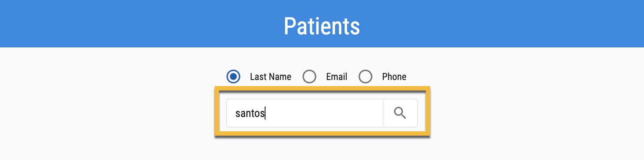
Task: Switch search mode to Phone label
Action: (394, 77)
